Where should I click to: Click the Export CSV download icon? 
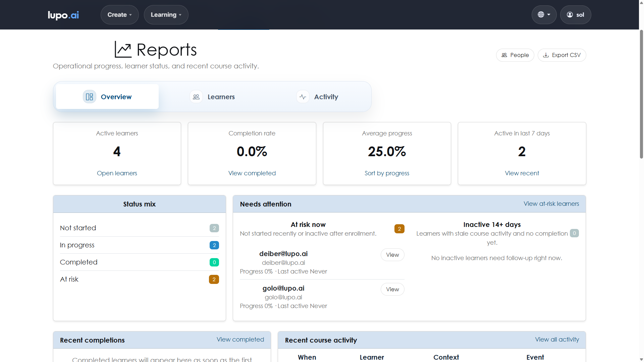546,55
